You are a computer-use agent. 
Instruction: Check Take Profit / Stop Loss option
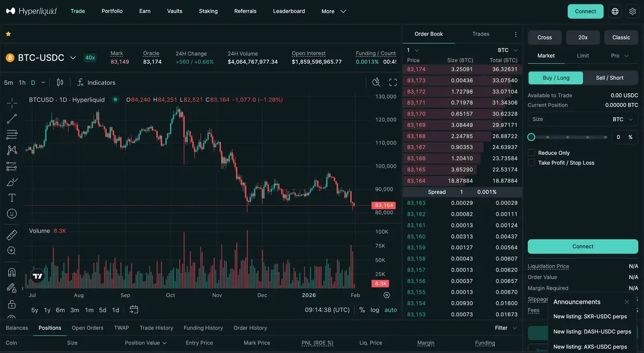tap(531, 163)
